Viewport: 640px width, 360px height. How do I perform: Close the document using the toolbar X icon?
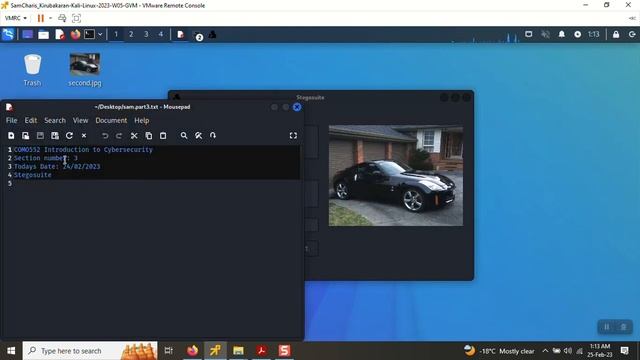tap(84, 136)
